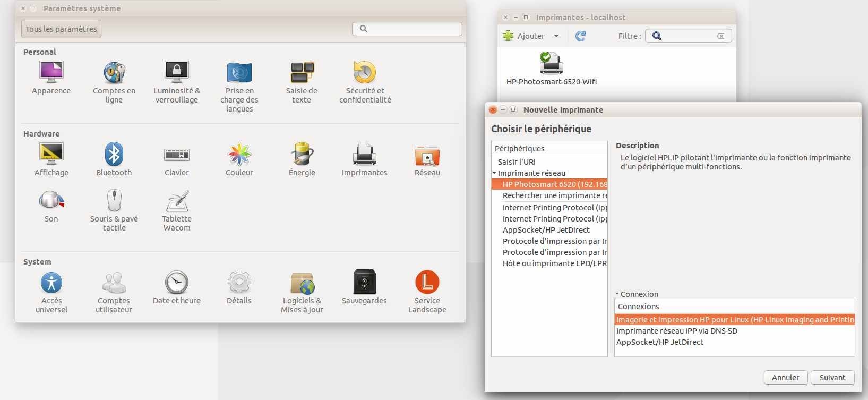Collapse the Imprimante réseau tree node
The height and width of the screenshot is (400, 868).
[x=494, y=173]
